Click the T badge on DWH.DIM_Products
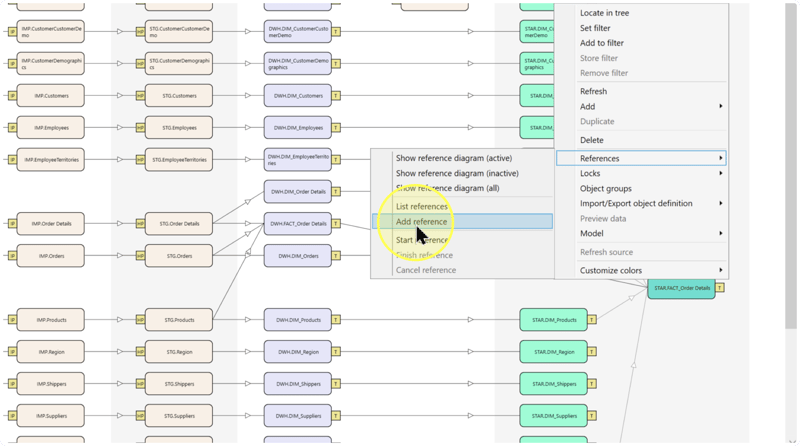 click(x=336, y=320)
